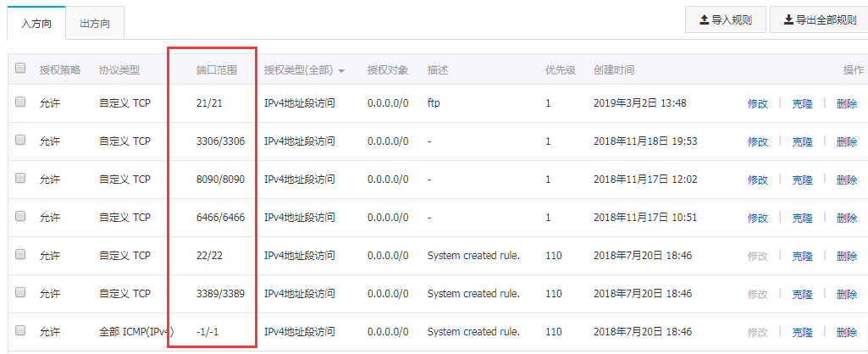Click 删除 for the 3389/3389 rule
Viewport: 868px width, 354px height.
847,294
